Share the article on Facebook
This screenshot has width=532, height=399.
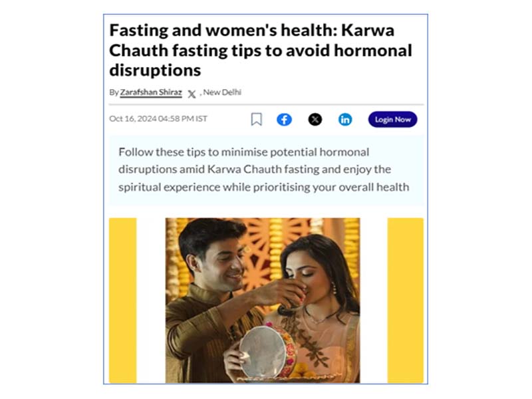(285, 120)
